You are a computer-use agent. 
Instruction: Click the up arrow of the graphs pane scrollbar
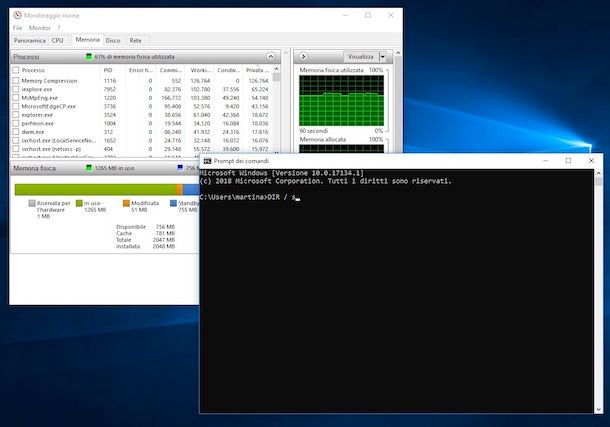pos(398,53)
